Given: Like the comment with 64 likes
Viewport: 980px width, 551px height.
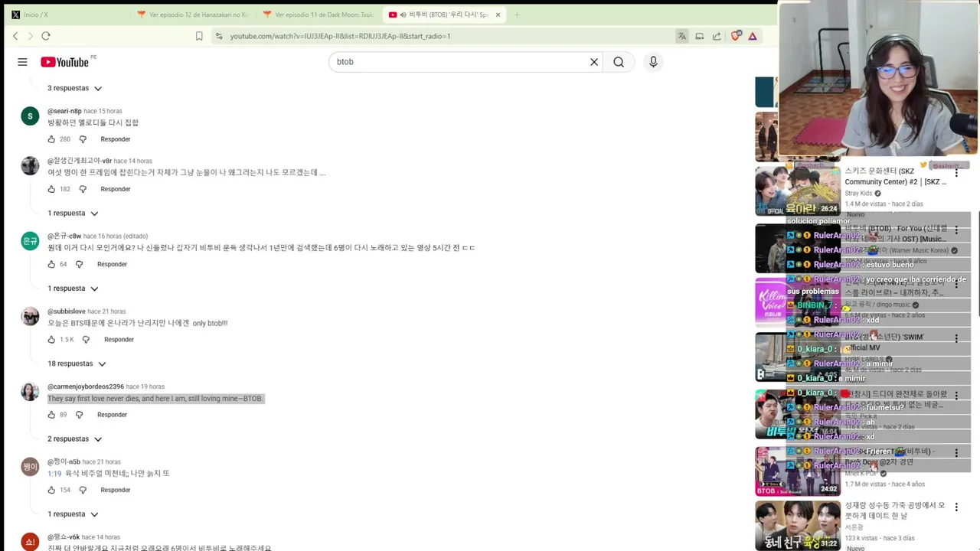Looking at the screenshot, I should (x=51, y=265).
